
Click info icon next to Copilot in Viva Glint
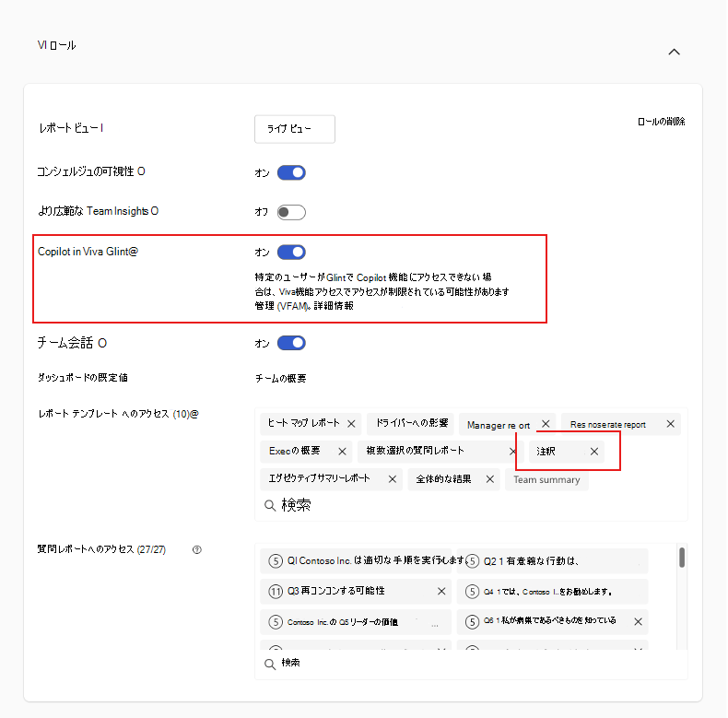tap(134, 252)
